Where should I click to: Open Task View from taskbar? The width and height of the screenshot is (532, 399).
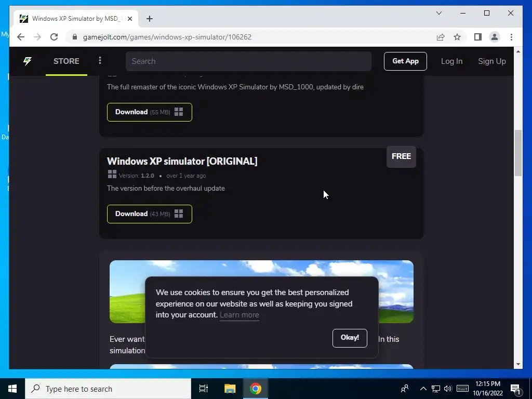click(204, 389)
